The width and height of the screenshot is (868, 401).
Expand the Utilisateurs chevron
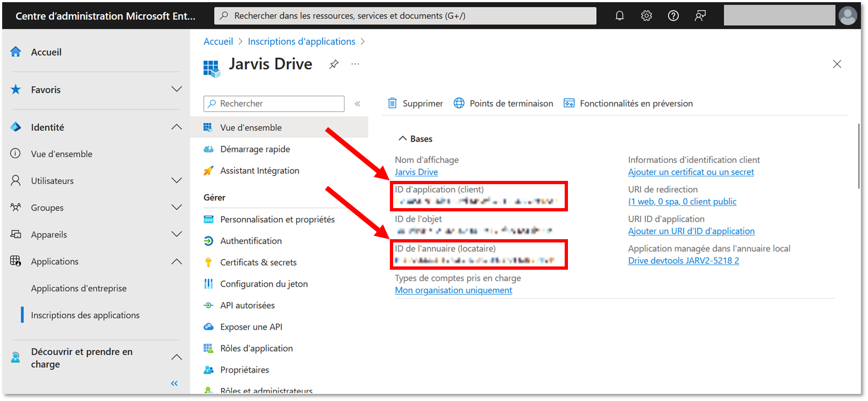176,180
